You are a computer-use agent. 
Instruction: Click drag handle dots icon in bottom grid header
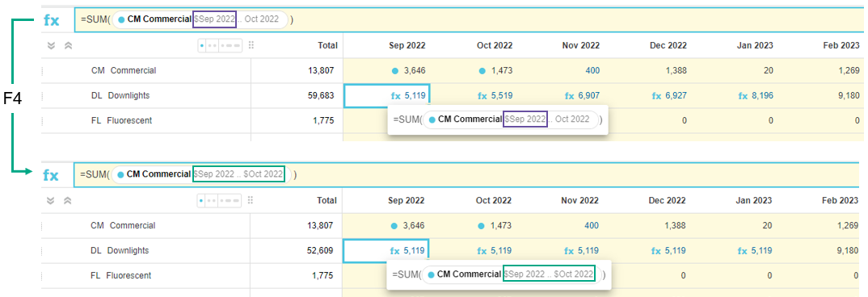tap(251, 200)
